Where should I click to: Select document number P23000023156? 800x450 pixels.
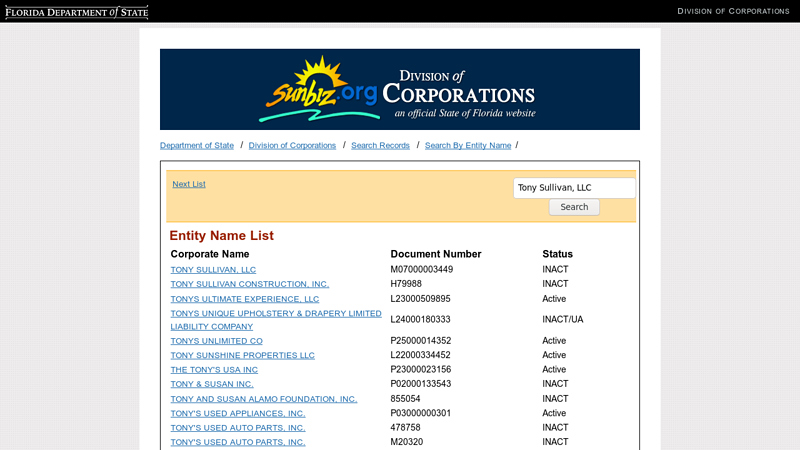(x=420, y=369)
